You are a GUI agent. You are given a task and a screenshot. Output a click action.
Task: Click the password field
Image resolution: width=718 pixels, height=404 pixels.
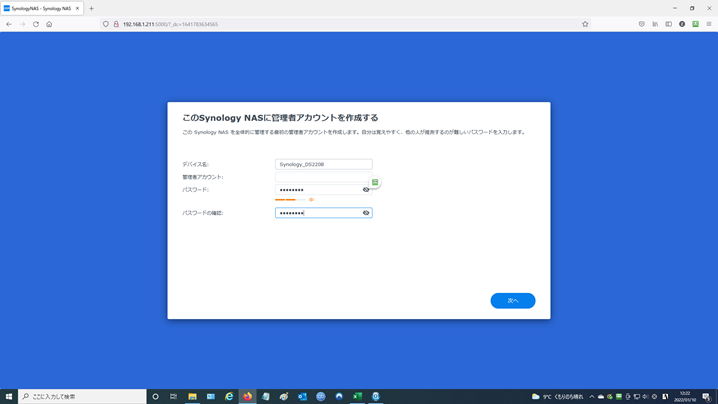pos(323,190)
